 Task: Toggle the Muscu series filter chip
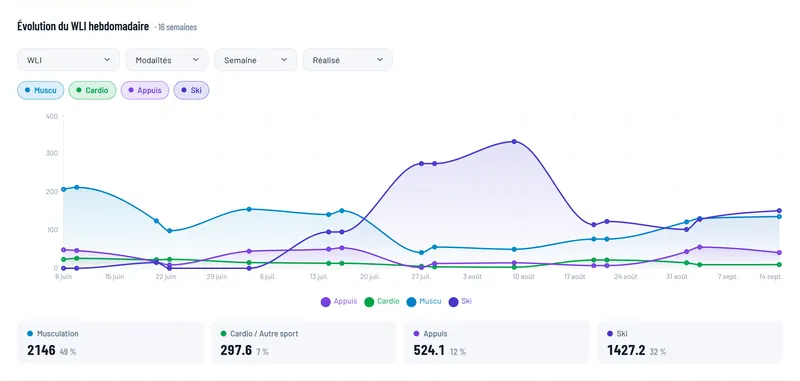click(x=41, y=90)
